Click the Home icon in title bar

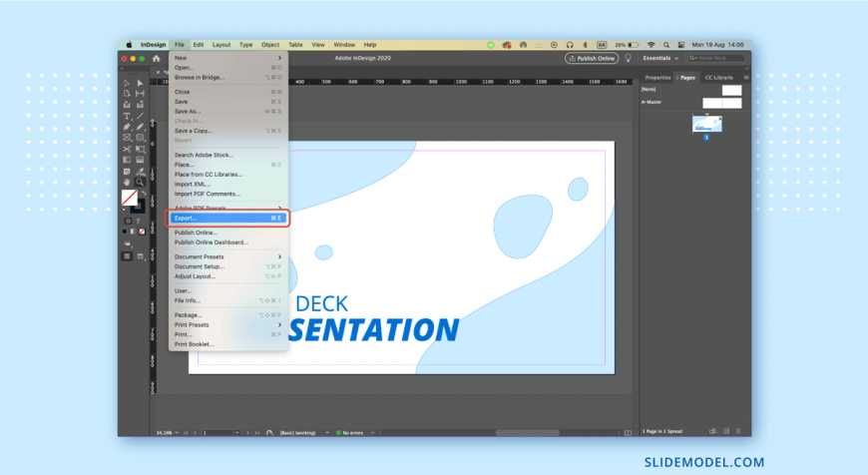[x=156, y=58]
